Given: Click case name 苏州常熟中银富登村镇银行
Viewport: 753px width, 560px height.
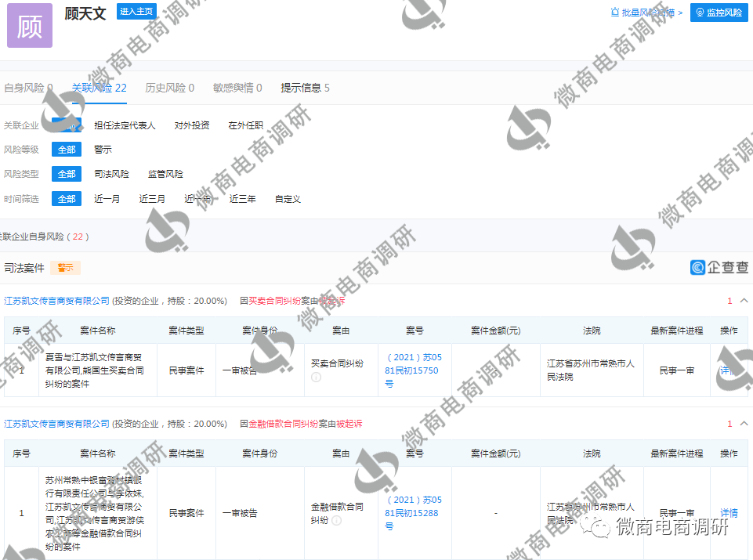Looking at the screenshot, I should pyautogui.click(x=94, y=513).
